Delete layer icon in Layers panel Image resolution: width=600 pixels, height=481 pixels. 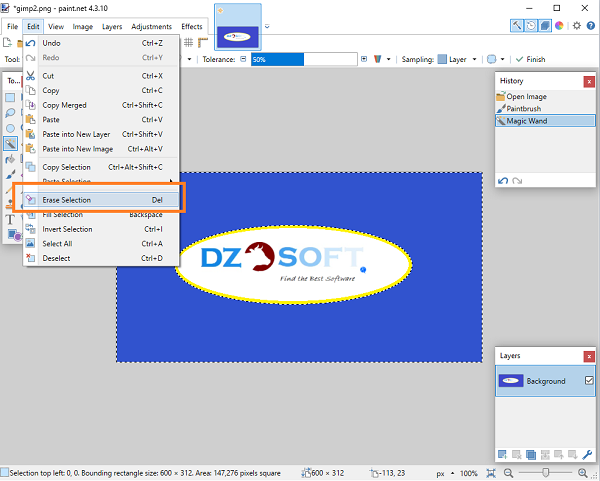(517, 455)
